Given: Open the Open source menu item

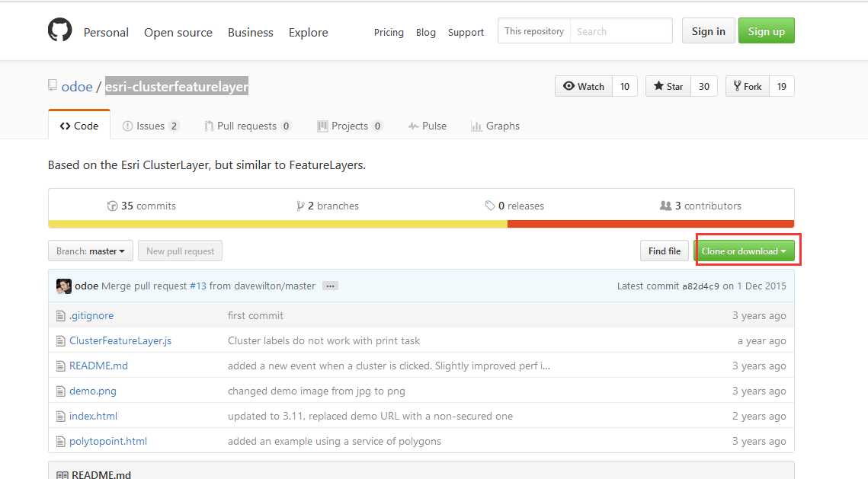Looking at the screenshot, I should pyautogui.click(x=178, y=32).
